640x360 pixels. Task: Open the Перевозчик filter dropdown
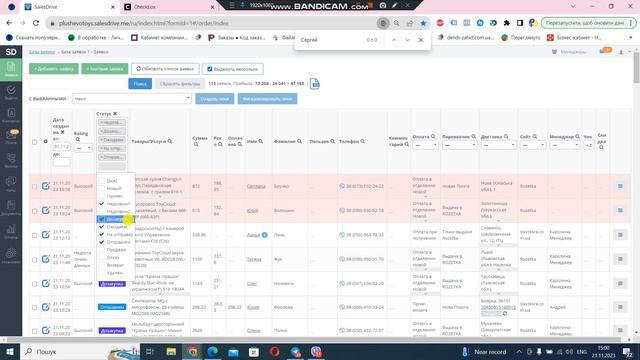[x=459, y=145]
